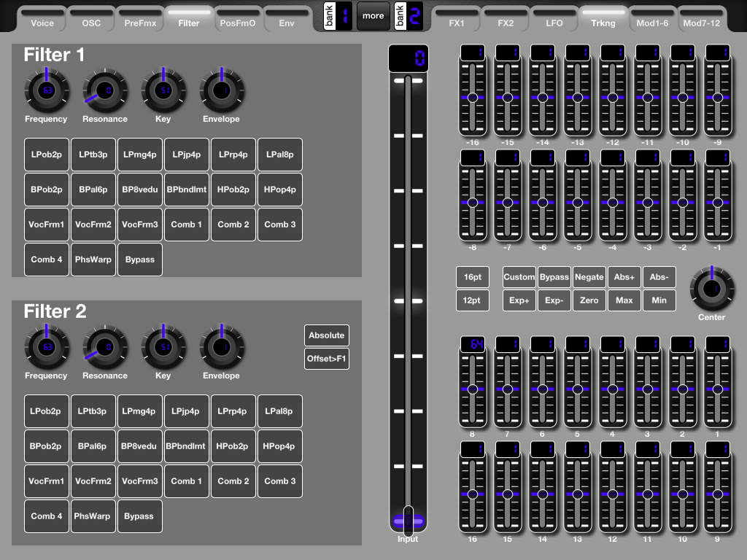Click tracking slider -8 handle
The height and width of the screenshot is (560, 747).
click(x=473, y=203)
